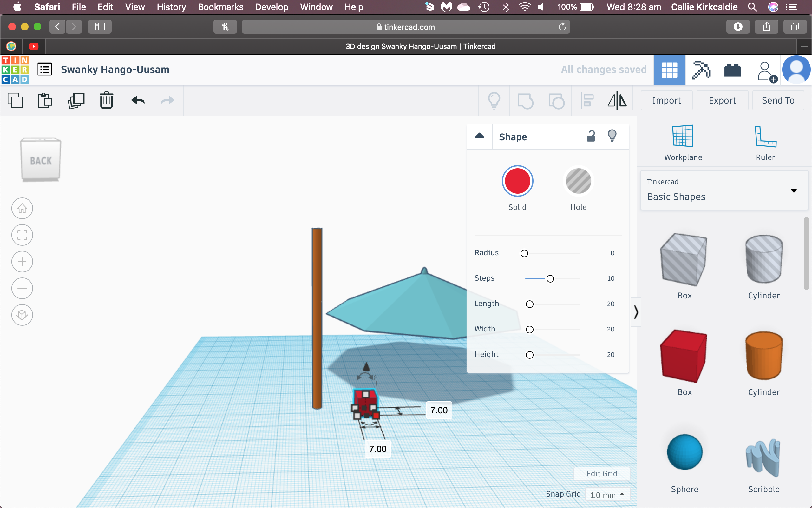Click the Export button
The height and width of the screenshot is (508, 812).
[x=722, y=100]
